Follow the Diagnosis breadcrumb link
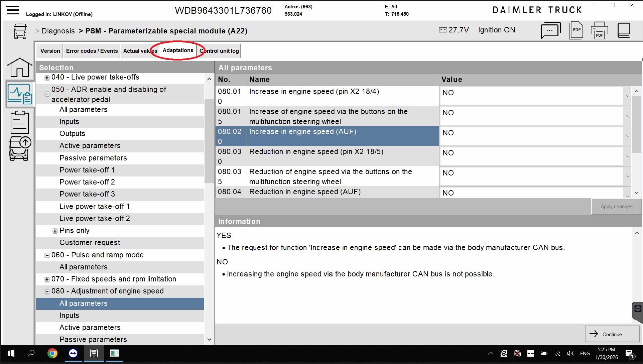Screen dimensions: 643x364 click(58, 31)
